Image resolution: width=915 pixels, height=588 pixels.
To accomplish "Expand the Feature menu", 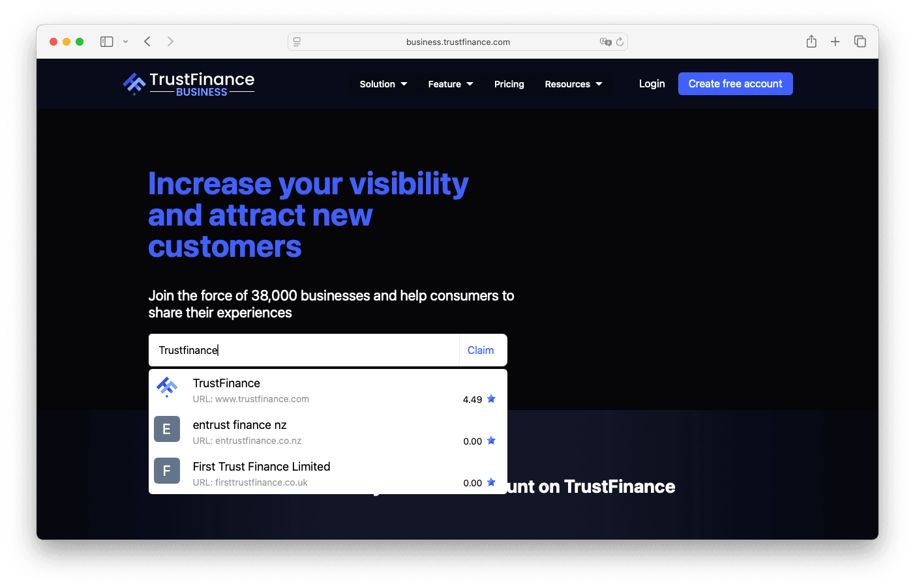I will pyautogui.click(x=451, y=84).
